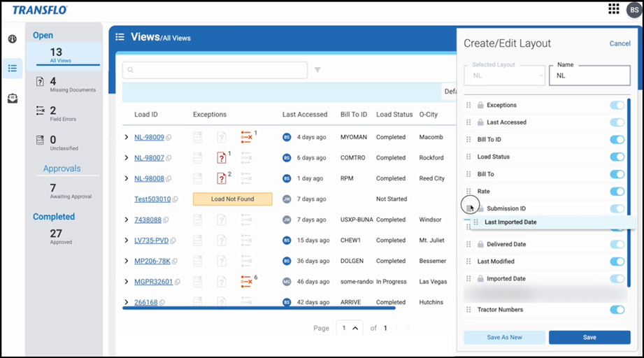This screenshot has height=358, width=644.
Task: Click missing document icon for NL-98007
Action: 222,157
